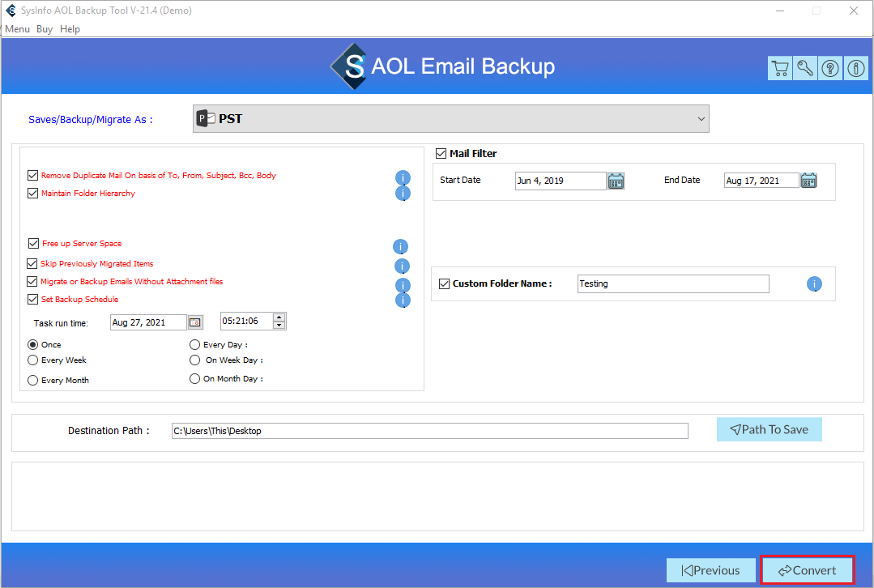Click the Convert button
This screenshot has width=874, height=588.
[807, 570]
